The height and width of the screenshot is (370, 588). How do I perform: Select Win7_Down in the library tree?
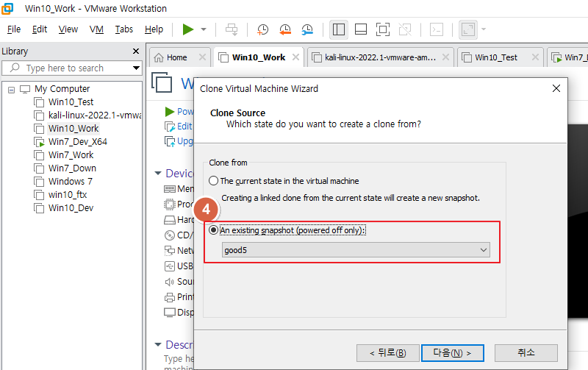(72, 168)
